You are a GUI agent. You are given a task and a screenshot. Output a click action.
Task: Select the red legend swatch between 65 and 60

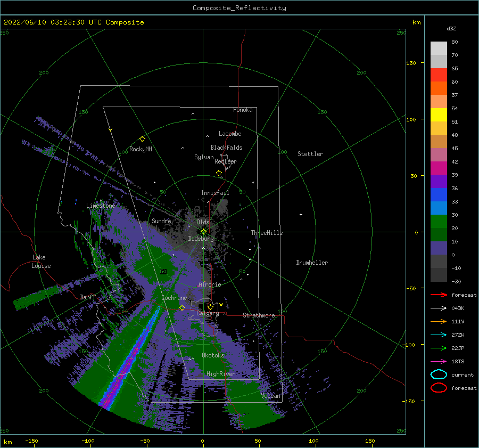(x=439, y=75)
